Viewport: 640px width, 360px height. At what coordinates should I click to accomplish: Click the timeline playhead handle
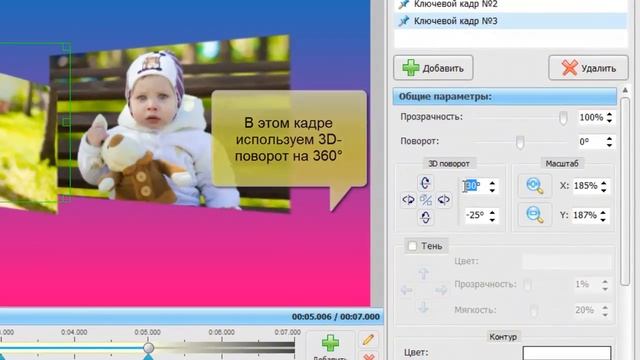[149, 348]
